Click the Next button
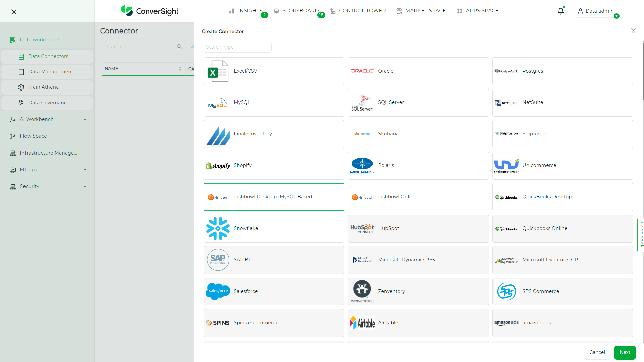Viewport: 644px width, 362px height. click(x=625, y=352)
